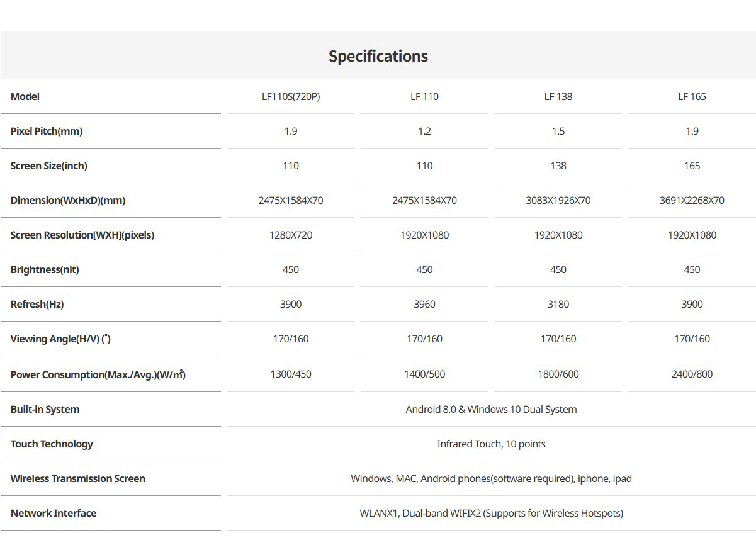The height and width of the screenshot is (545, 756).
Task: Click the Network Interface row label
Action: [x=54, y=513]
